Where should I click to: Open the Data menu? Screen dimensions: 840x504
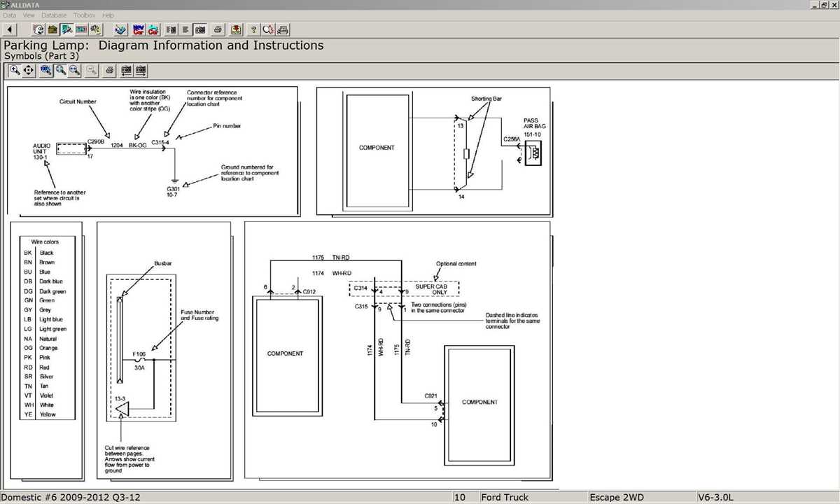click(9, 15)
